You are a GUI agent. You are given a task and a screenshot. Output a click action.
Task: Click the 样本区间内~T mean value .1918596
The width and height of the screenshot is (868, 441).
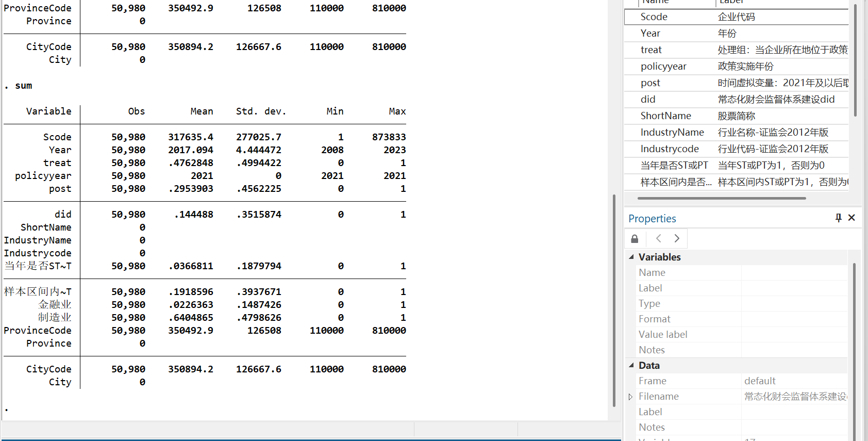coord(191,292)
